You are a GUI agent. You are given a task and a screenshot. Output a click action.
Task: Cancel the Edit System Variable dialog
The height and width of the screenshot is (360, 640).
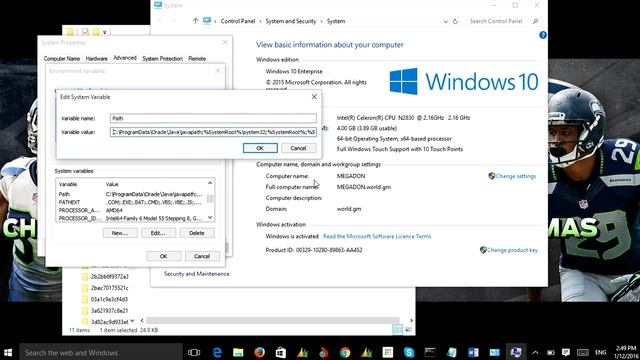point(298,148)
